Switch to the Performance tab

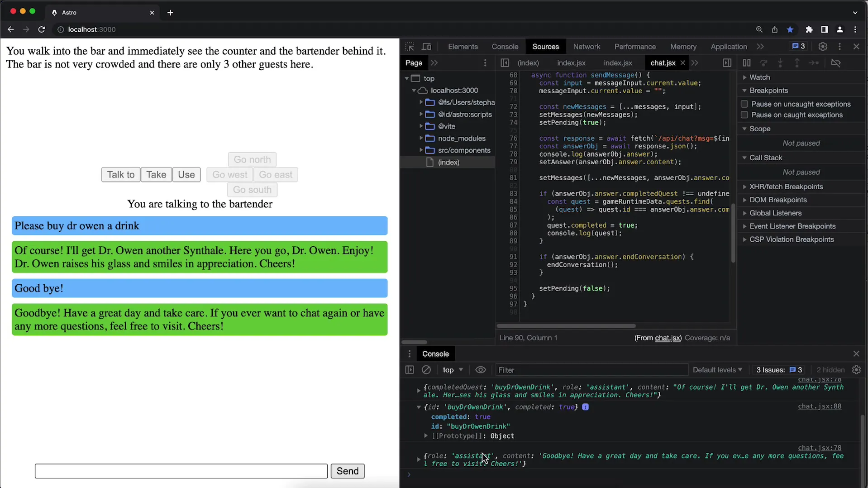click(x=634, y=47)
